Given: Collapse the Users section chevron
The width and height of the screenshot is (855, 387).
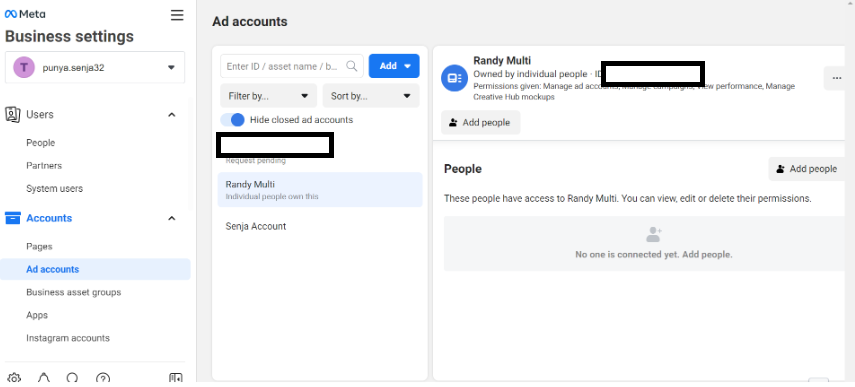Looking at the screenshot, I should [x=171, y=114].
